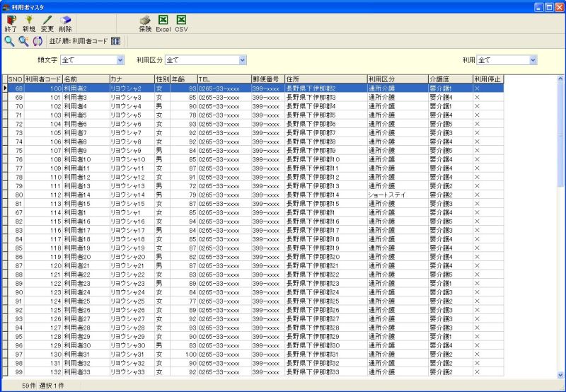566x392 pixels.
Task: Click the row selector of the 利用者4 row
Action: point(5,106)
